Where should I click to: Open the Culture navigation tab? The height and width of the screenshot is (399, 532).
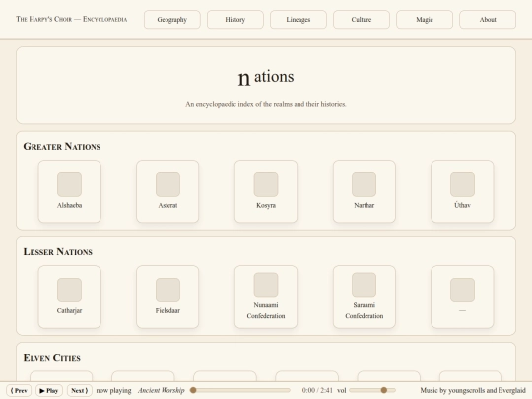tap(362, 20)
